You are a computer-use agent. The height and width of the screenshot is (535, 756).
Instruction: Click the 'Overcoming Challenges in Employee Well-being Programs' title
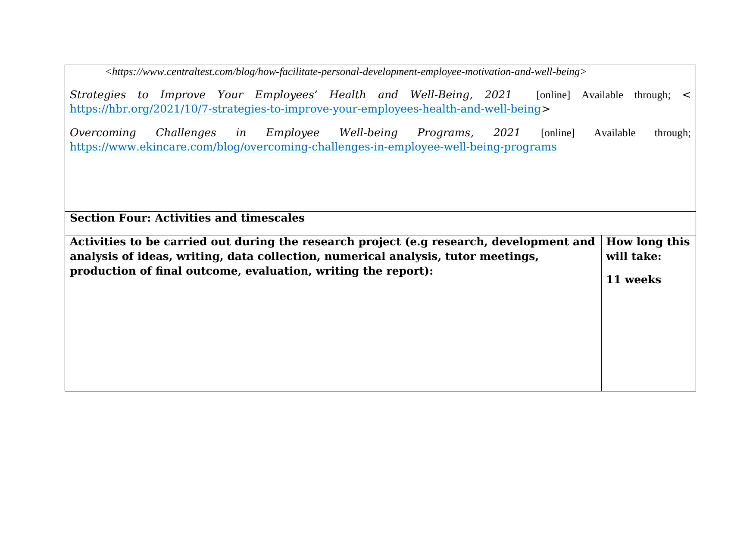[295, 133]
